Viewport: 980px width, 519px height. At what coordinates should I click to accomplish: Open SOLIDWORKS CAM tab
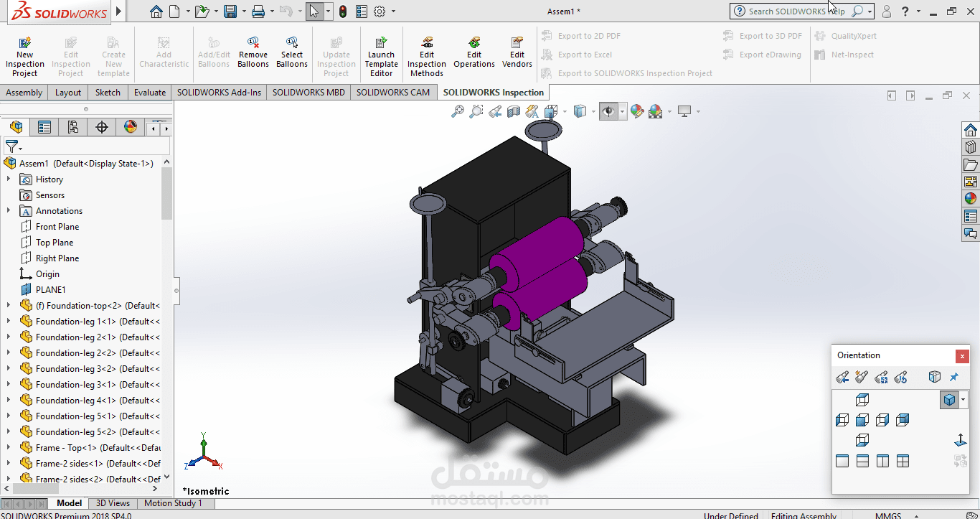(x=393, y=92)
